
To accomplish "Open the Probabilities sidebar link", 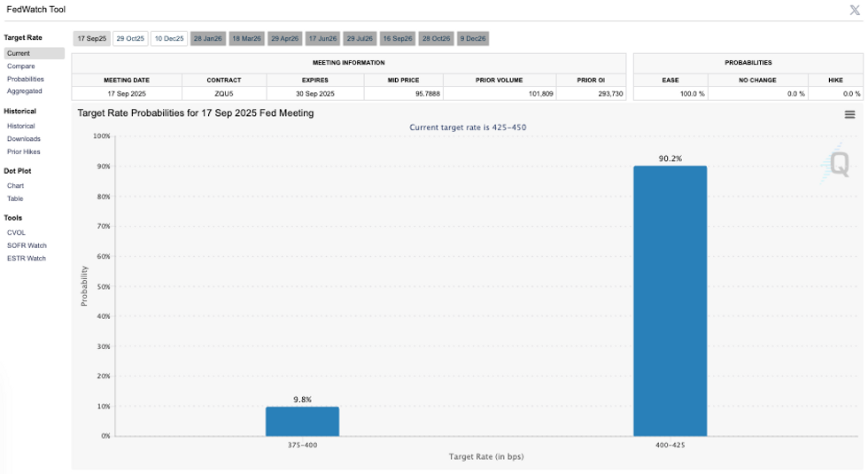I will [x=26, y=79].
